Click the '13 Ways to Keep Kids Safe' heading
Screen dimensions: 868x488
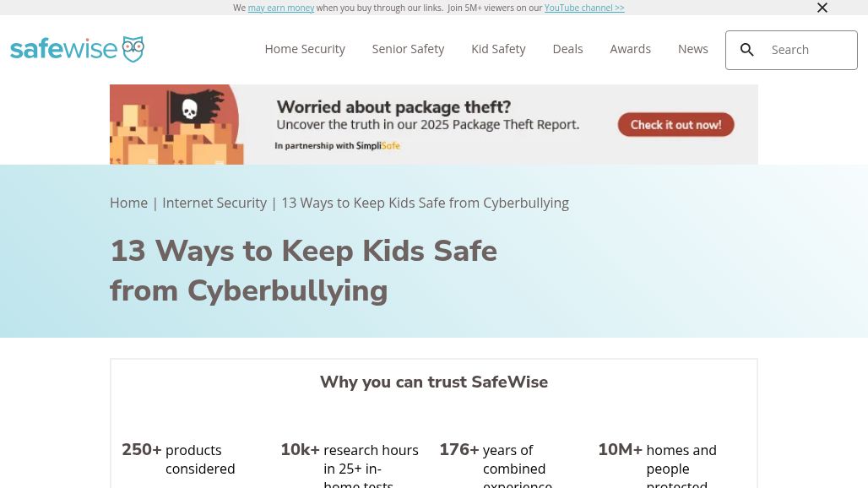pos(303,270)
